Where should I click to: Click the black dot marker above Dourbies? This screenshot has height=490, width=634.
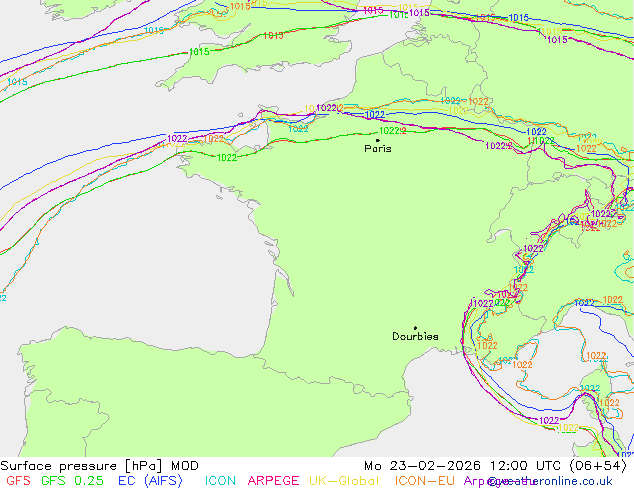(415, 328)
